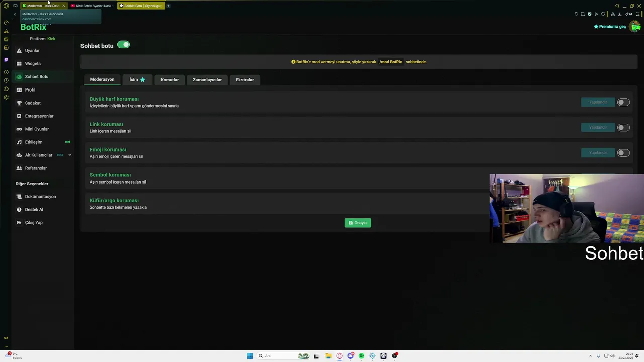Close the Moderator Kick Dashboard tab
The height and width of the screenshot is (362, 644).
point(63,6)
